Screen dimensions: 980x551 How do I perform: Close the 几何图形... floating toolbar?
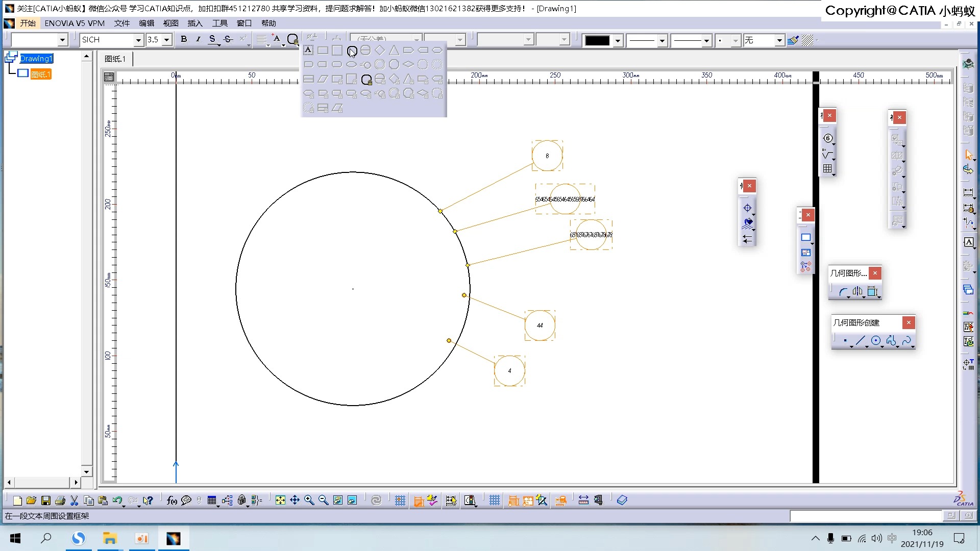[x=875, y=273]
